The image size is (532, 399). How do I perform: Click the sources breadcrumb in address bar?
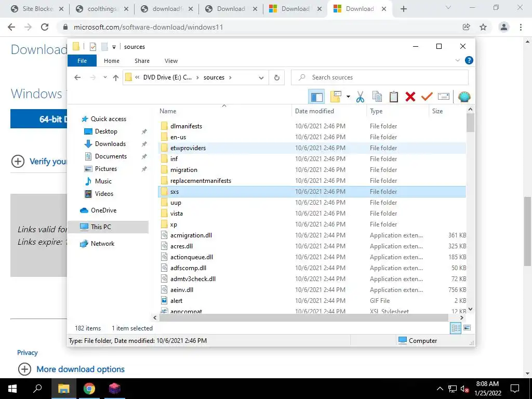pyautogui.click(x=214, y=78)
